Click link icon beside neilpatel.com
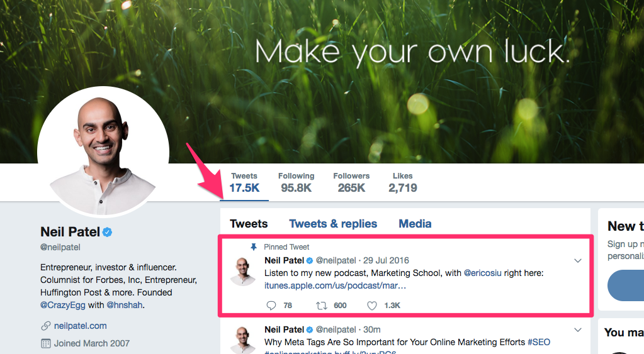The width and height of the screenshot is (644, 354). click(45, 326)
